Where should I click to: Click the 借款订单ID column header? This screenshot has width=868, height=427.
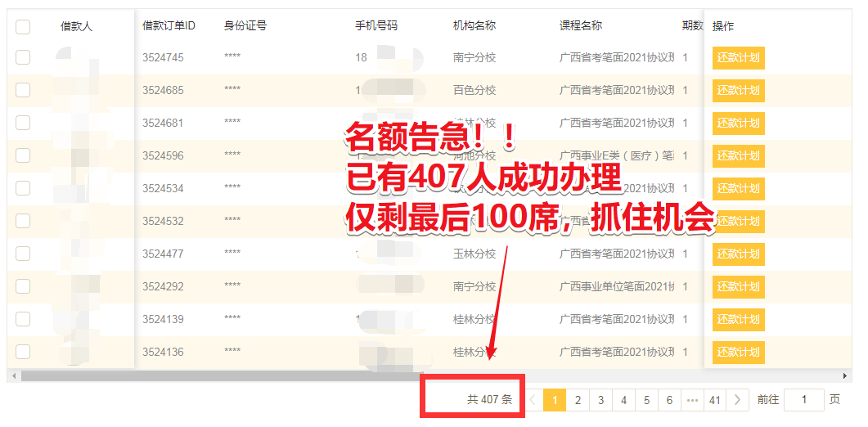point(169,26)
